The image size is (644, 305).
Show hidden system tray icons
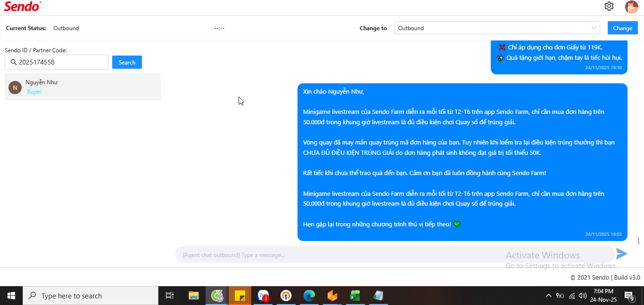[x=548, y=296]
